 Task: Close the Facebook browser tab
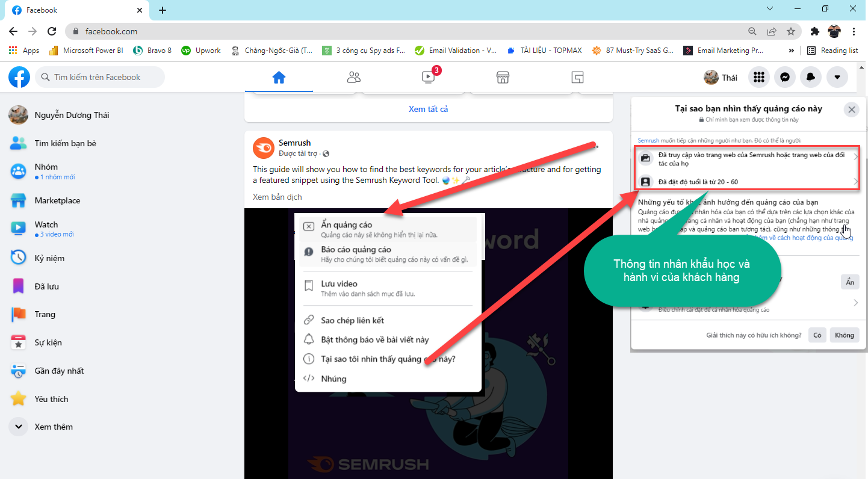pos(140,10)
